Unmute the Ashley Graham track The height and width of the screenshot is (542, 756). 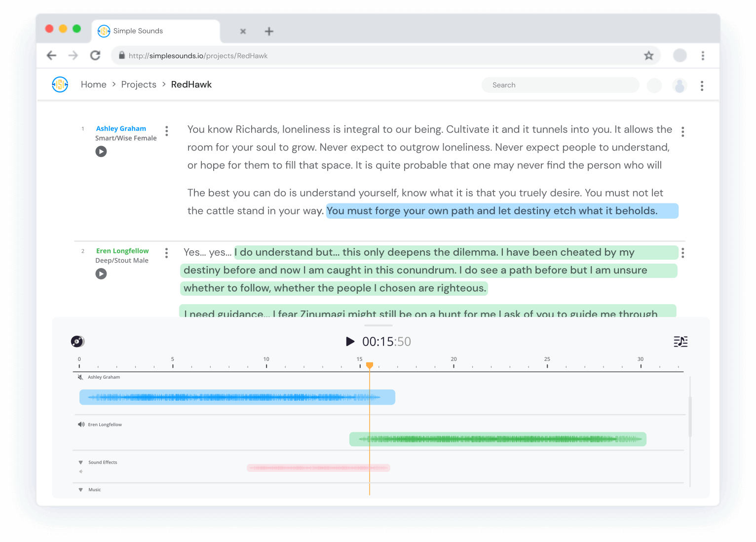[80, 377]
